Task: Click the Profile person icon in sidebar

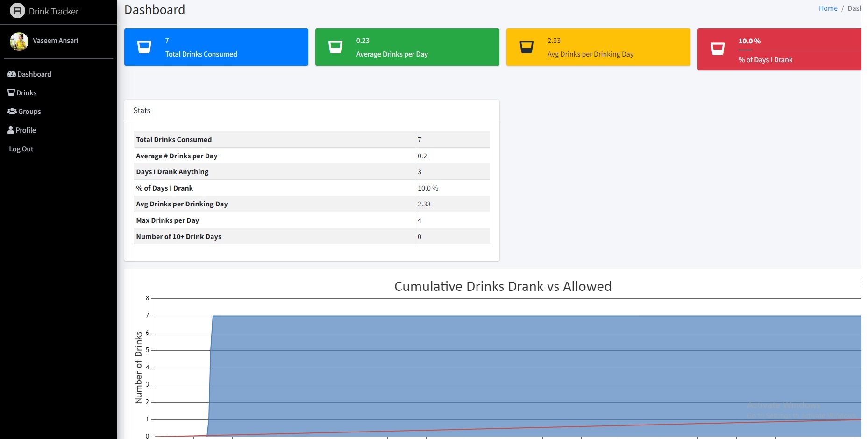Action: click(x=11, y=130)
